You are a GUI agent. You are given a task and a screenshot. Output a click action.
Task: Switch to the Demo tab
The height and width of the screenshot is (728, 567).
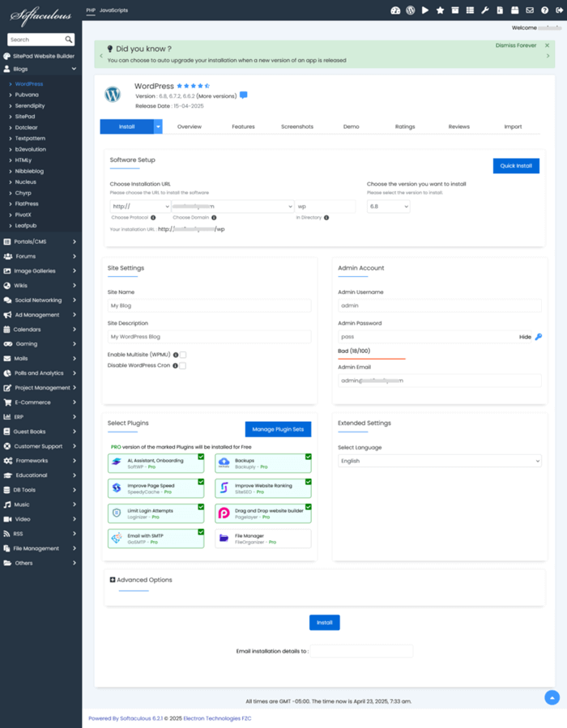point(351,127)
